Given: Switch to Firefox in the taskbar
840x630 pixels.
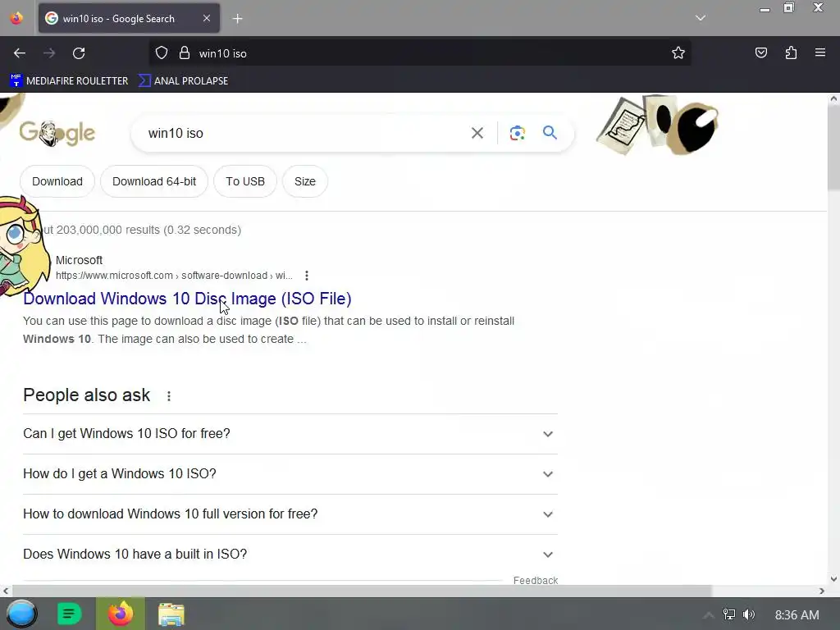Looking at the screenshot, I should (121, 614).
